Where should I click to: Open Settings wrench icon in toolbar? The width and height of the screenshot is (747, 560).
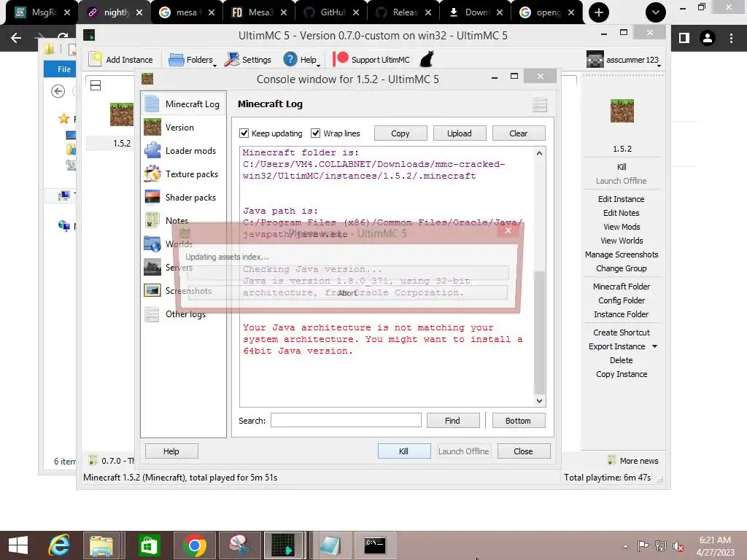232,60
